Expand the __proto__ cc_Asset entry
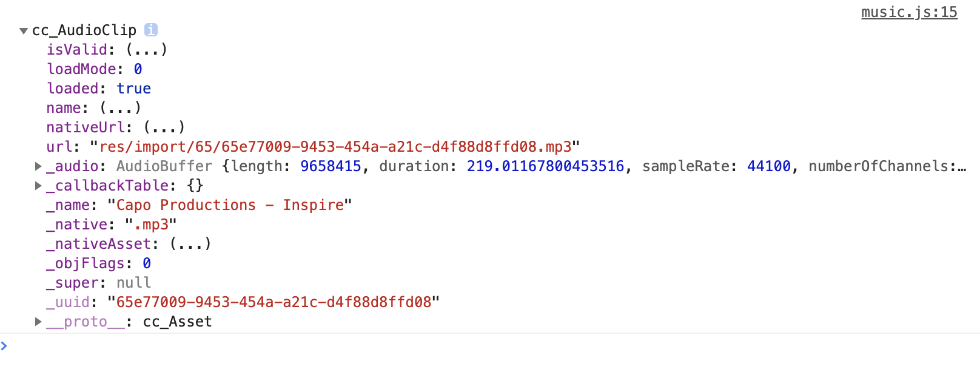Screen dimensions: 980x369 [38, 322]
